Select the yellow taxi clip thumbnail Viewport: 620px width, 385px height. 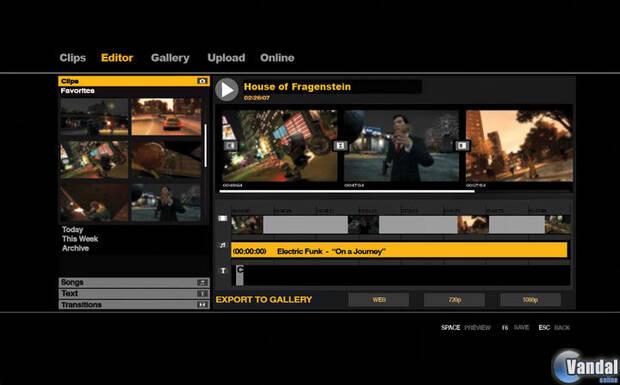click(x=166, y=117)
